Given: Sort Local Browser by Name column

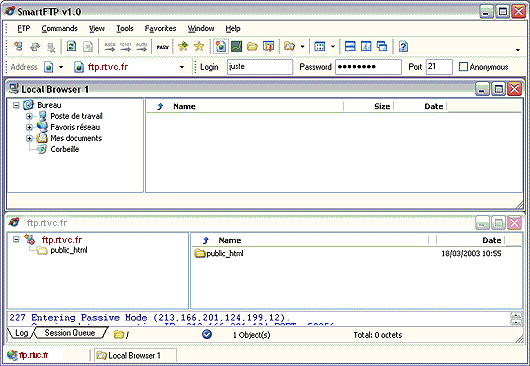Looking at the screenshot, I should pyautogui.click(x=184, y=106).
